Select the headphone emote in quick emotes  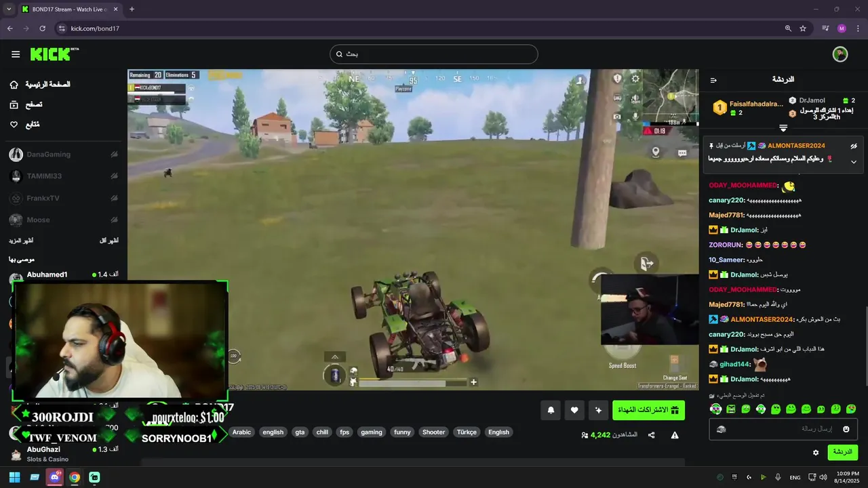click(716, 409)
